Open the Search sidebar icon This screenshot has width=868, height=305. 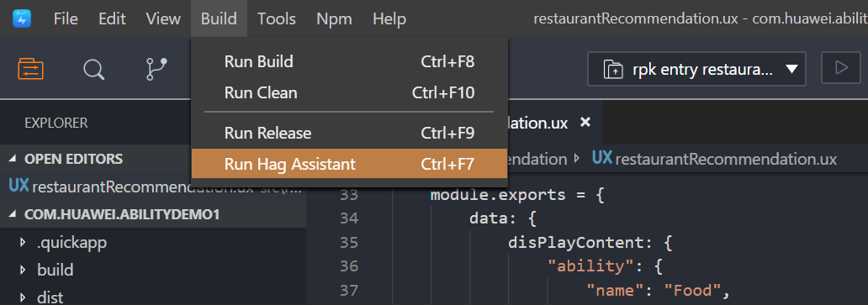tap(93, 70)
